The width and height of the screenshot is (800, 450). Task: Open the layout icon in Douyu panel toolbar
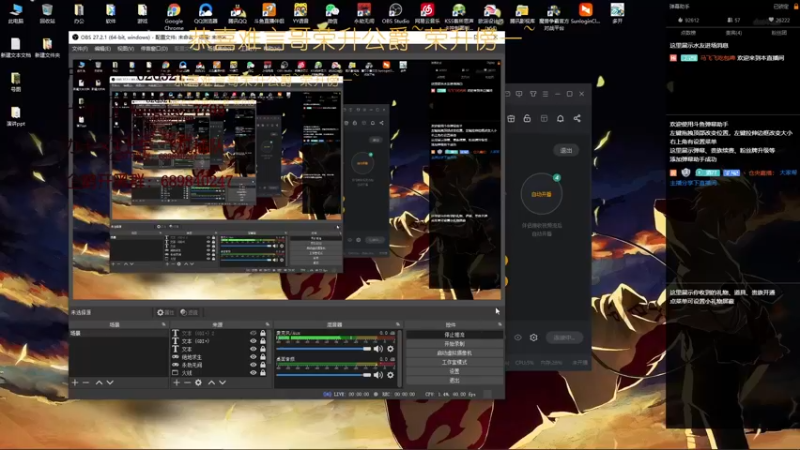click(544, 118)
